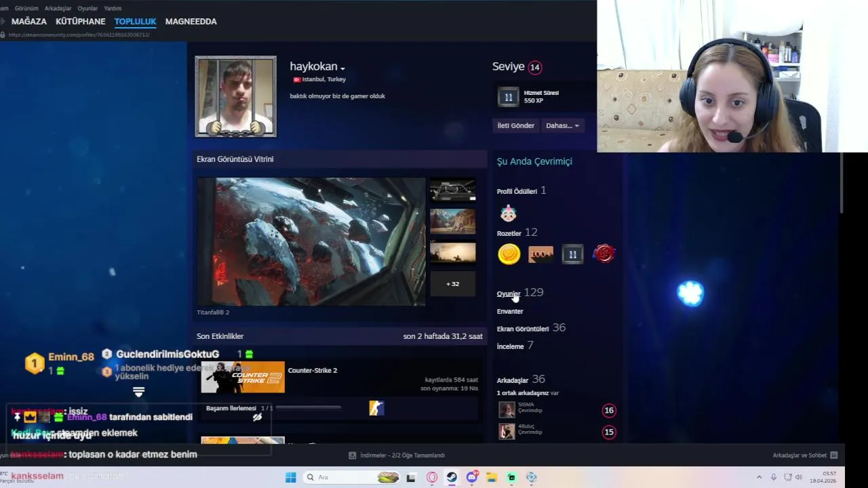Open the Arkadaşlar 36 friends link
This screenshot has height=488, width=868.
(x=521, y=380)
